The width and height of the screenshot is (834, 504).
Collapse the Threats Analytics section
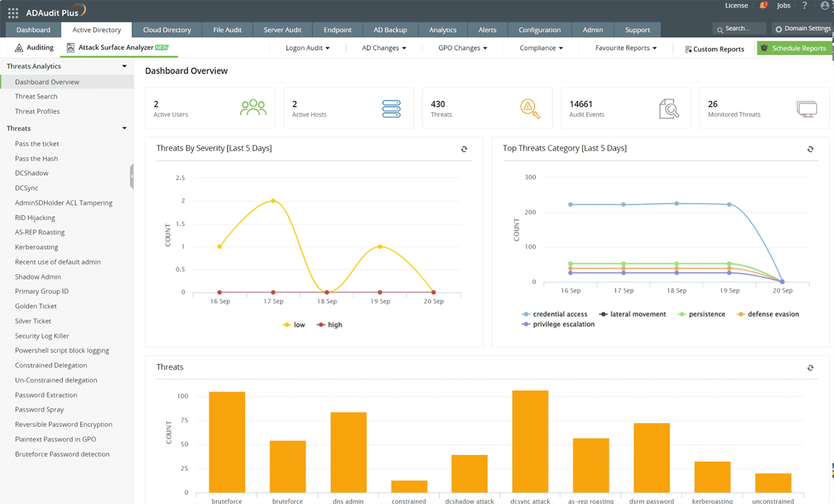pyautogui.click(x=124, y=66)
